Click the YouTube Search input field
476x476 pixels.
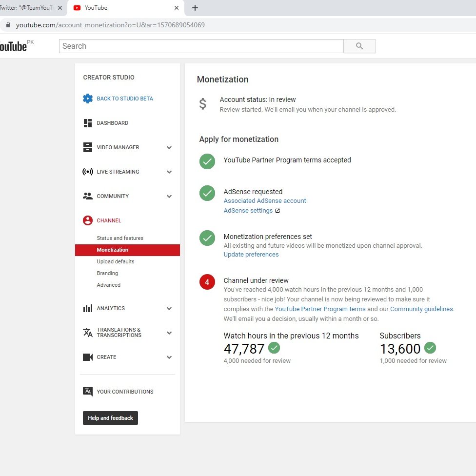pos(201,46)
